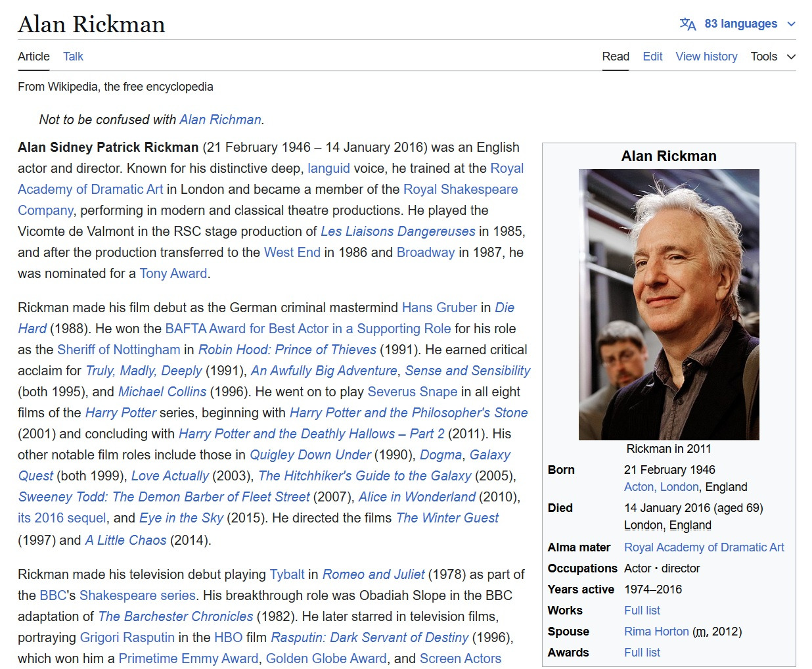Viewport: 812px width, 669px height.
Task: Open Rasputin: Dark Servant of Destiny link
Action: pos(370,637)
